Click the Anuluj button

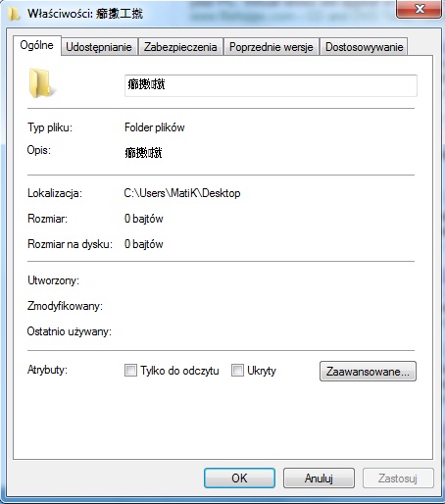(319, 479)
